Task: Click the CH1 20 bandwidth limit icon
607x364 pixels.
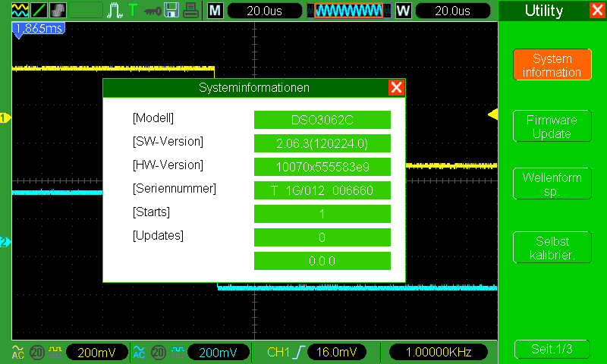Action: point(37,353)
